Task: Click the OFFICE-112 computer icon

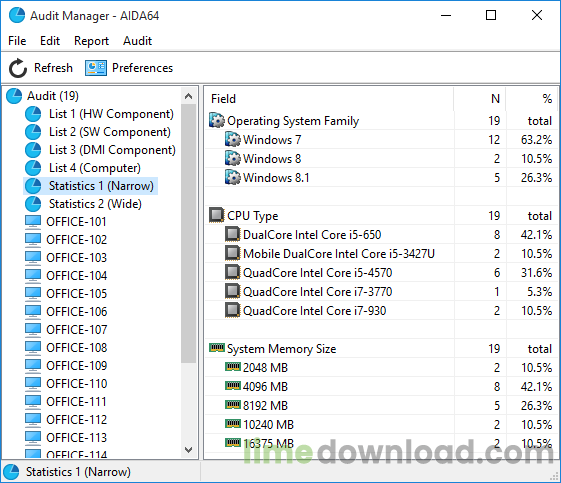Action: [33, 420]
